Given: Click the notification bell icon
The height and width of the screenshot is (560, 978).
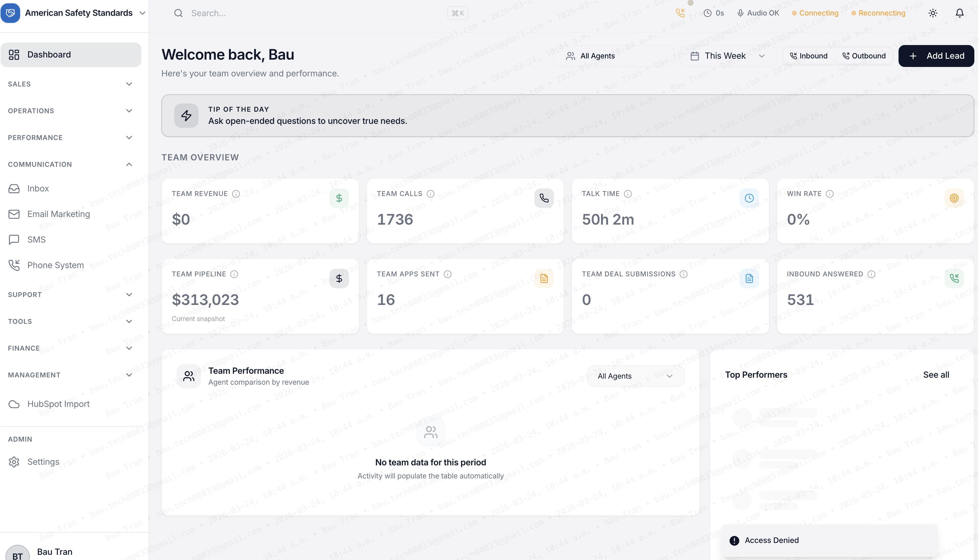Looking at the screenshot, I should (959, 13).
